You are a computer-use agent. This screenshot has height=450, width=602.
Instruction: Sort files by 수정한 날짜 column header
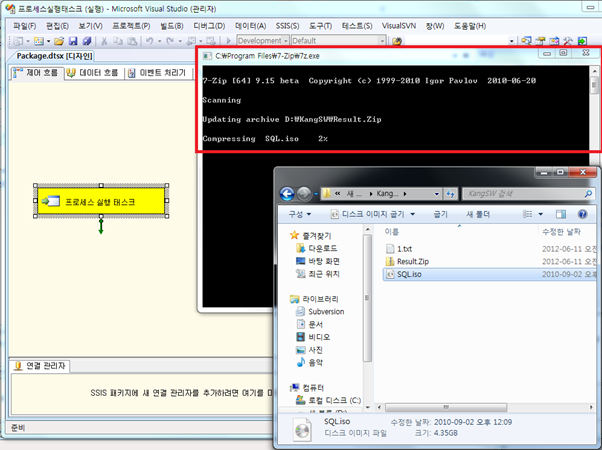[x=567, y=232]
